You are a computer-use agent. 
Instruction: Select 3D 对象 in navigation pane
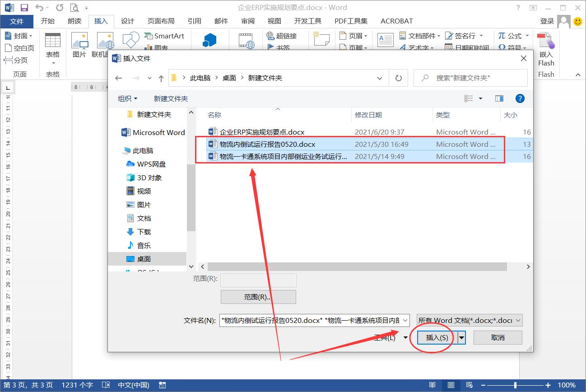[149, 177]
